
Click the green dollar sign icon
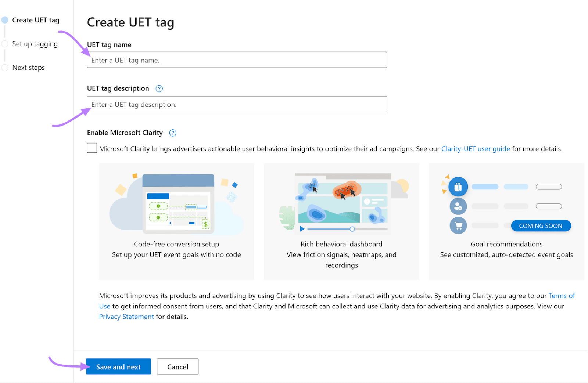pyautogui.click(x=205, y=224)
